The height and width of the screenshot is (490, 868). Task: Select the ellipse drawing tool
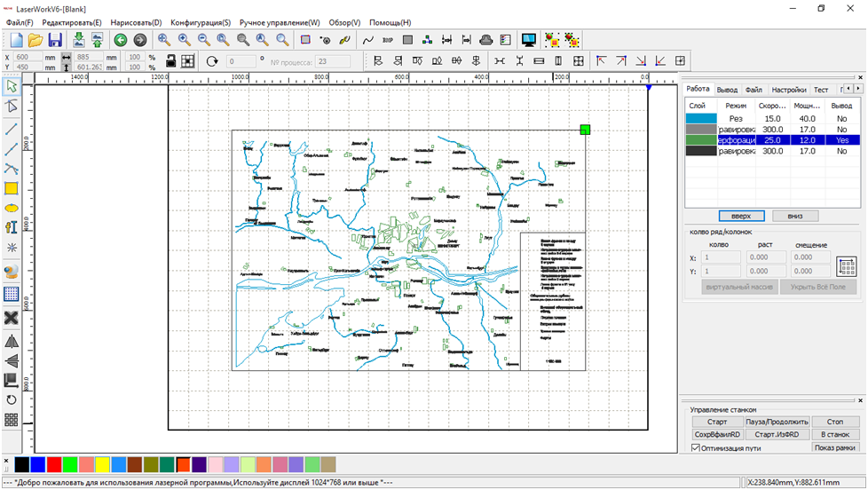pyautogui.click(x=12, y=208)
